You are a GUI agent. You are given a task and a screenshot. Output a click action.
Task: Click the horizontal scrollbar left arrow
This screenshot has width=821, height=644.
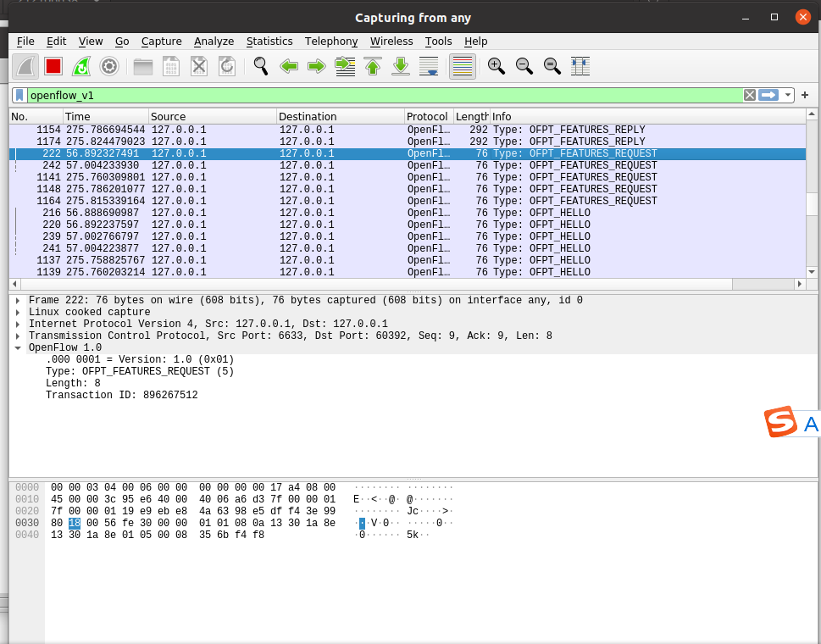point(14,284)
